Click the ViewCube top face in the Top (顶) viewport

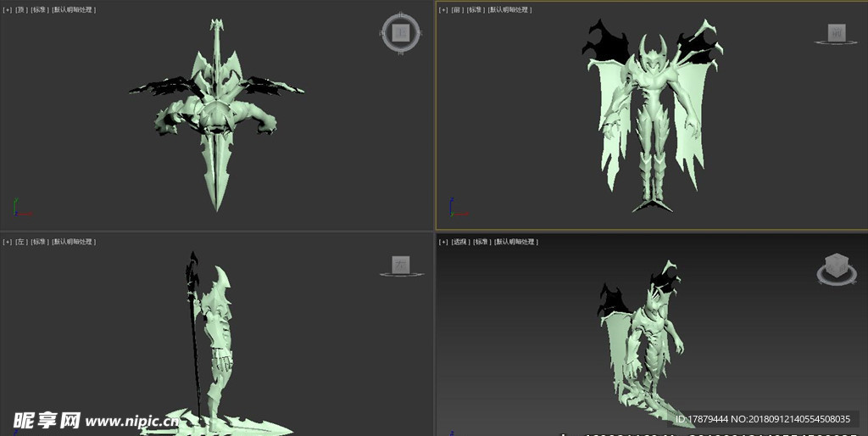pyautogui.click(x=401, y=33)
